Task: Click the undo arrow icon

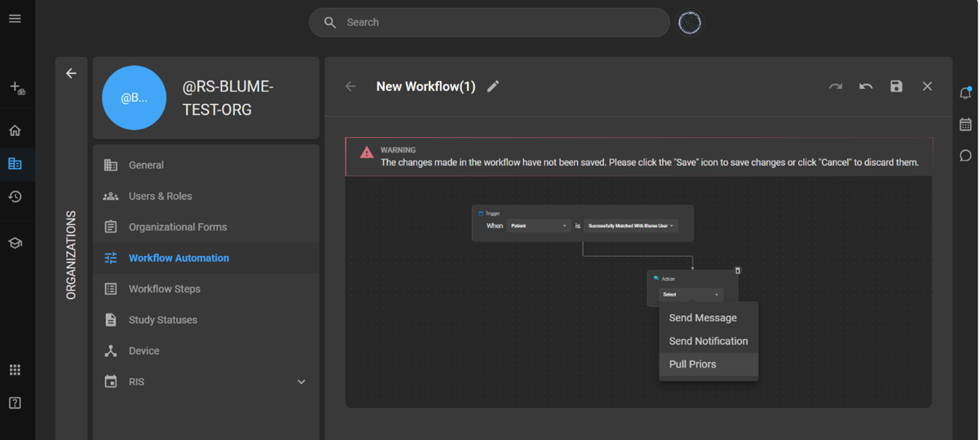Action: (x=866, y=86)
